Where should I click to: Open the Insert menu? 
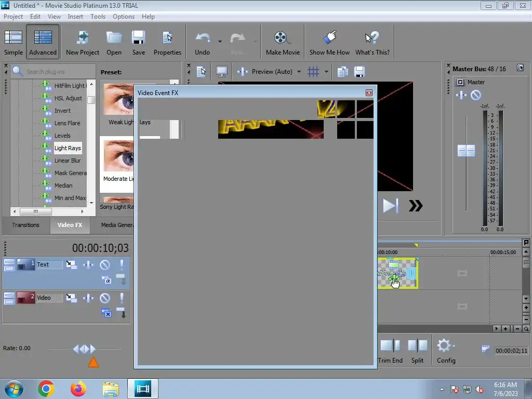point(75,16)
